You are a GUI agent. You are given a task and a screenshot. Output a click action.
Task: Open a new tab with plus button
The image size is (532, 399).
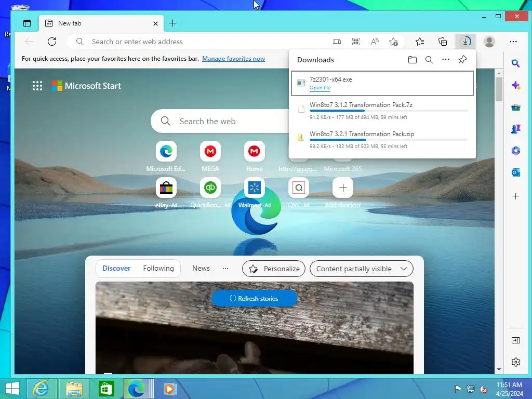click(172, 23)
